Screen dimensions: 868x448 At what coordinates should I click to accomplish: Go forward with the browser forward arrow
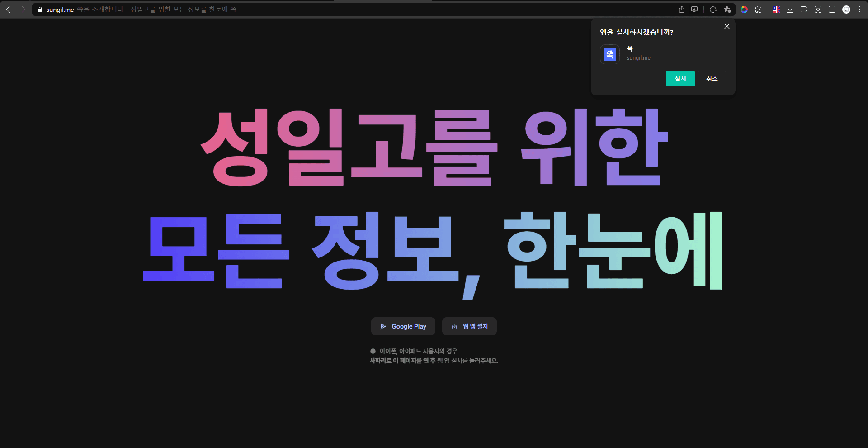point(23,10)
